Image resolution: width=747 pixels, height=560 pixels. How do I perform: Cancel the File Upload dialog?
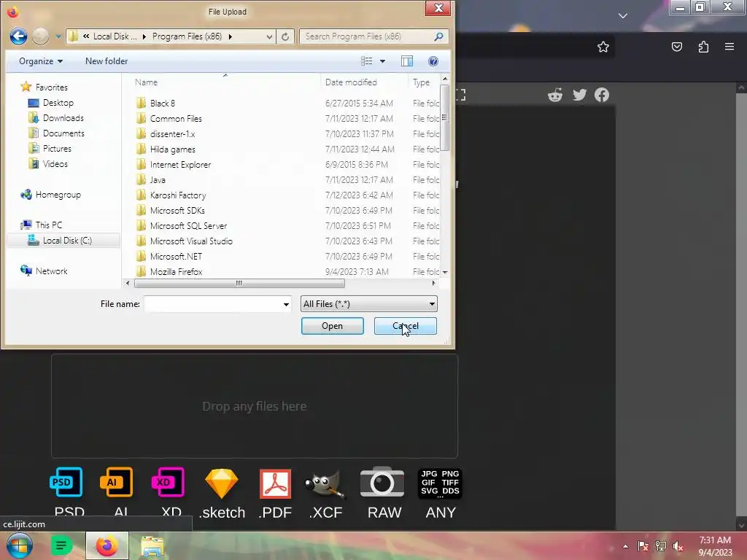tap(406, 326)
